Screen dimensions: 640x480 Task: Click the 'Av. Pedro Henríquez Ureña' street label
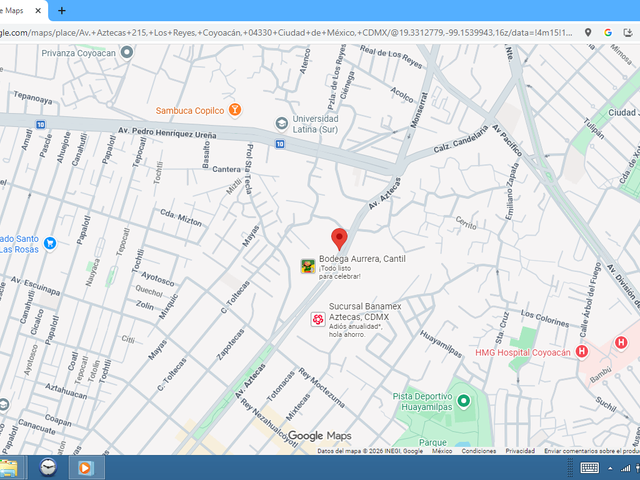point(167,132)
